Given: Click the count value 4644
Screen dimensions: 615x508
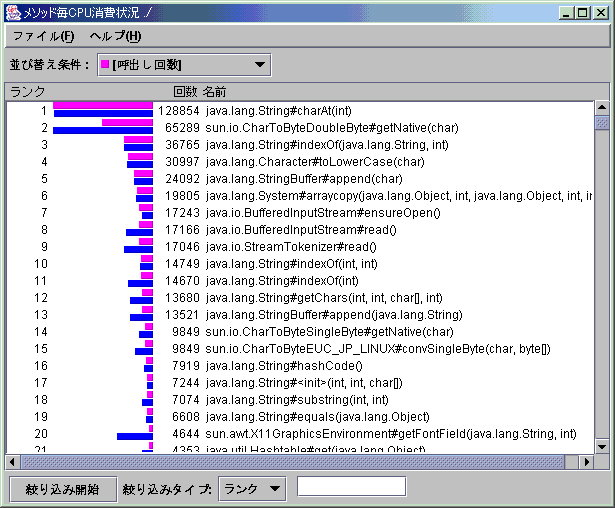Looking at the screenshot, I should click(186, 433).
